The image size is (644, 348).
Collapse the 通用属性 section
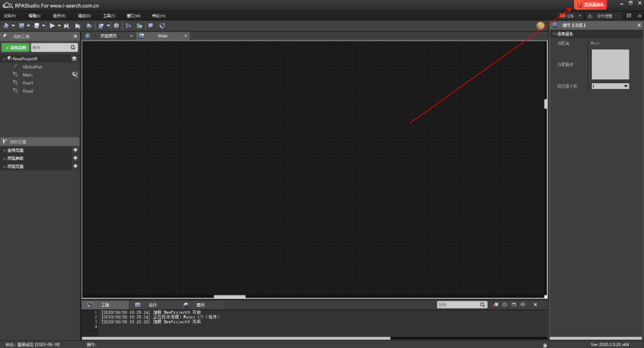554,34
